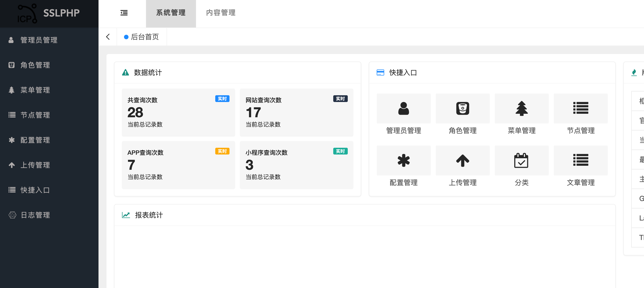This screenshot has width=644, height=288.
Task: Open the 菜单管理 tree icon shortcut
Action: [x=521, y=108]
